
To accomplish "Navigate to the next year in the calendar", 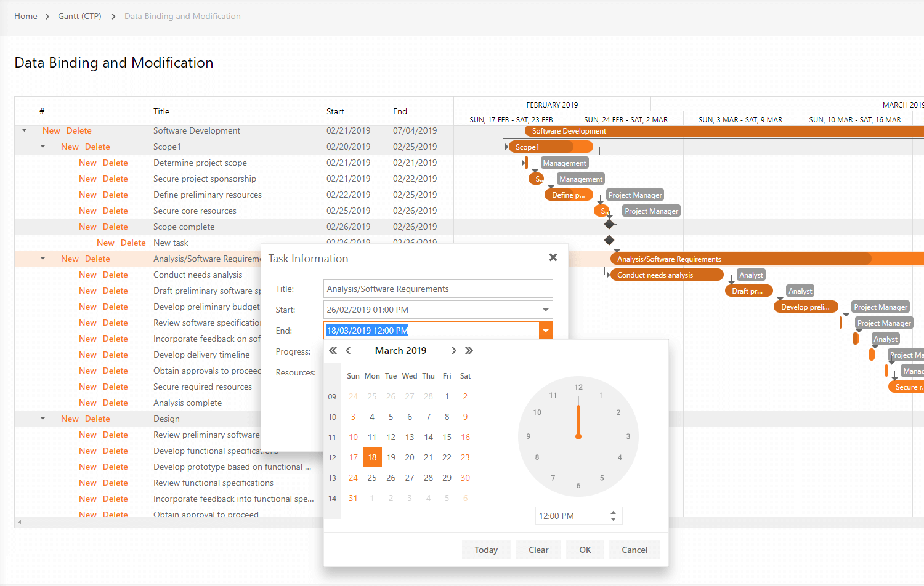I will point(469,350).
